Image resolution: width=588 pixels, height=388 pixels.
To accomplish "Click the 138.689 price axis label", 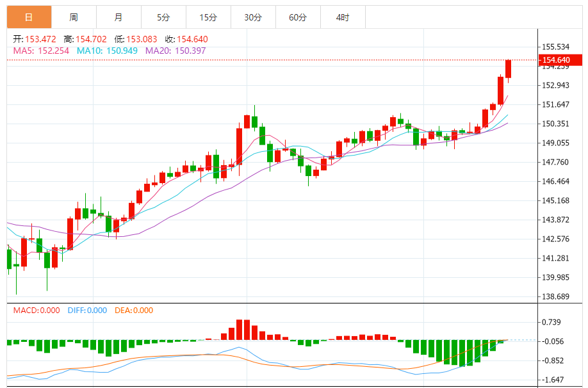I will click(x=556, y=296).
